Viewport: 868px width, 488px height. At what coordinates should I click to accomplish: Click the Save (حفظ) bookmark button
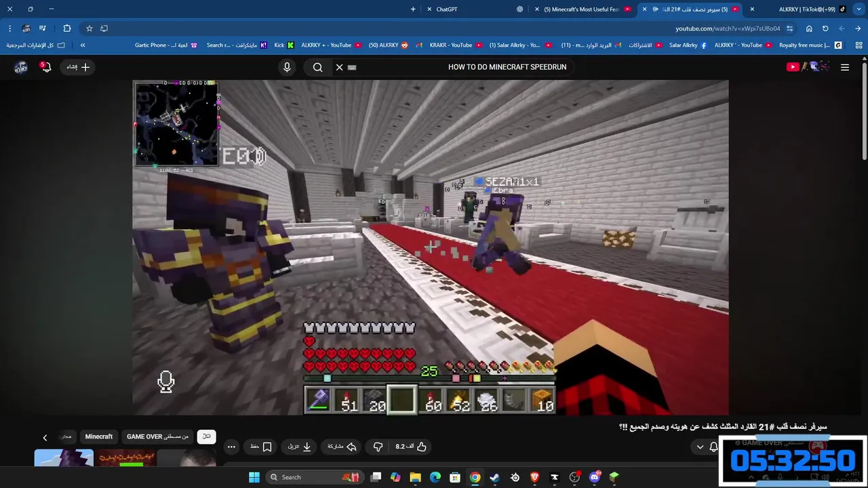tap(261, 447)
